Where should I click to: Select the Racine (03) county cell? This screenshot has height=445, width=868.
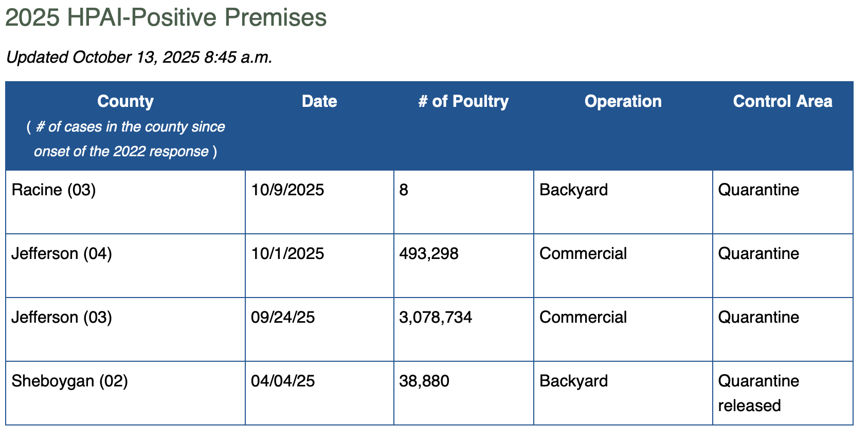(53, 190)
